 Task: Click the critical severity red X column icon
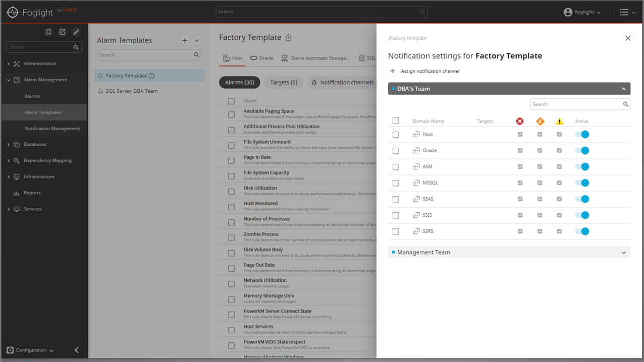pyautogui.click(x=520, y=121)
